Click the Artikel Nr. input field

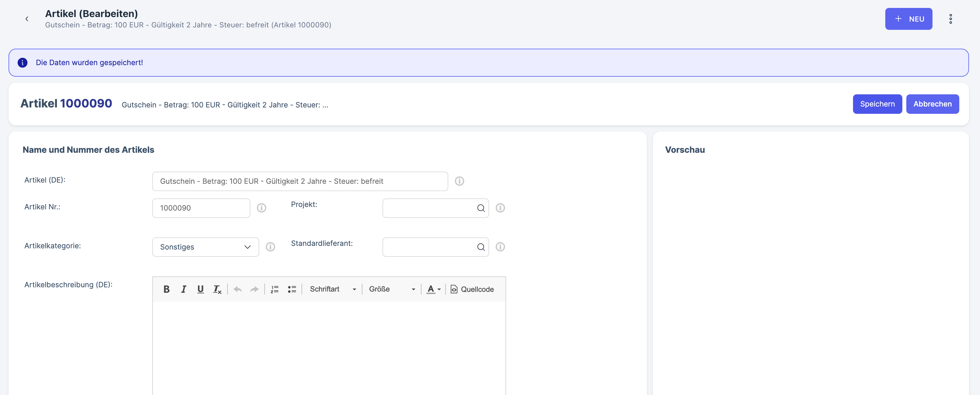[x=201, y=208]
